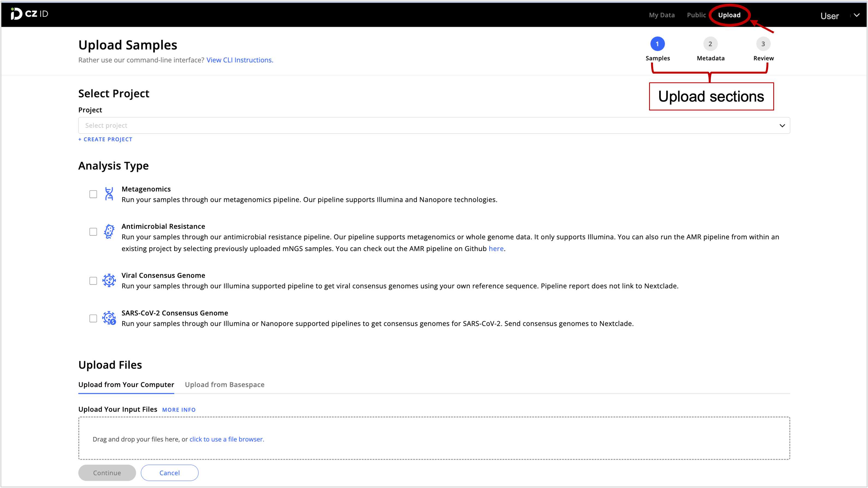This screenshot has height=488, width=868.
Task: Click the Viral Consensus Genome title text
Action: point(163,275)
